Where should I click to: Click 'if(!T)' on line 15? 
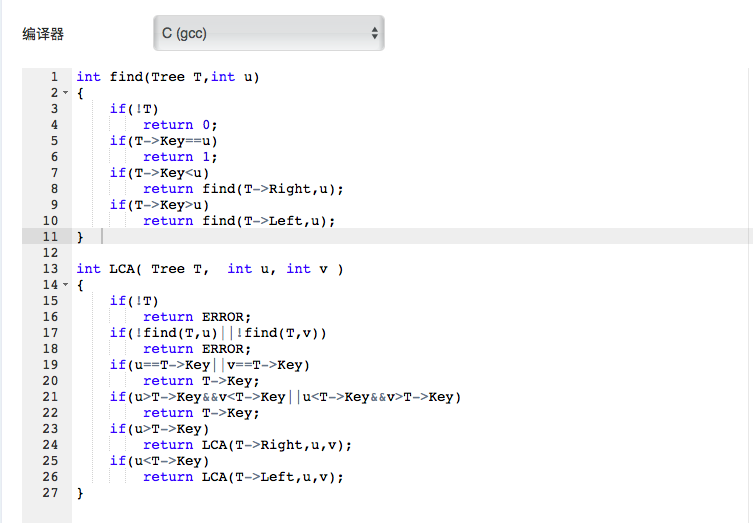134,301
